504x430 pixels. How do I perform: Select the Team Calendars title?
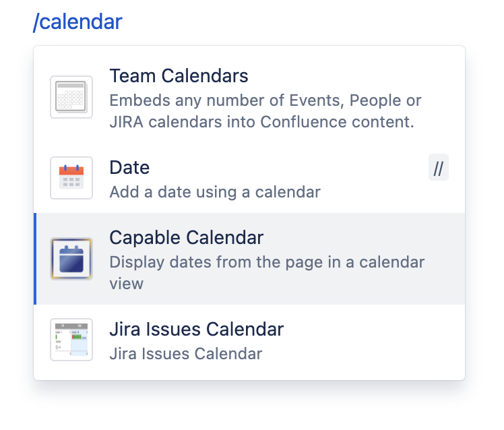tap(179, 75)
